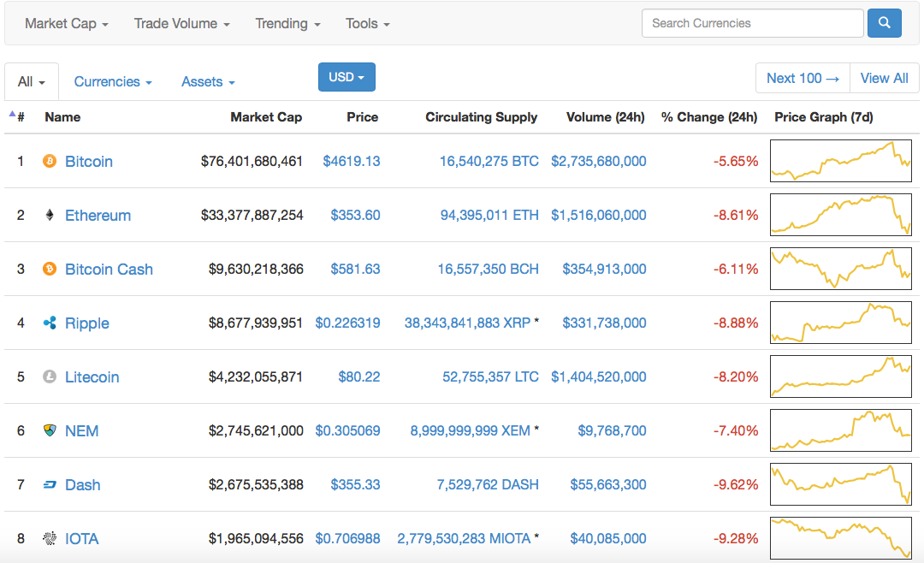This screenshot has width=924, height=563.
Task: Click the NEM shield icon
Action: (50, 430)
